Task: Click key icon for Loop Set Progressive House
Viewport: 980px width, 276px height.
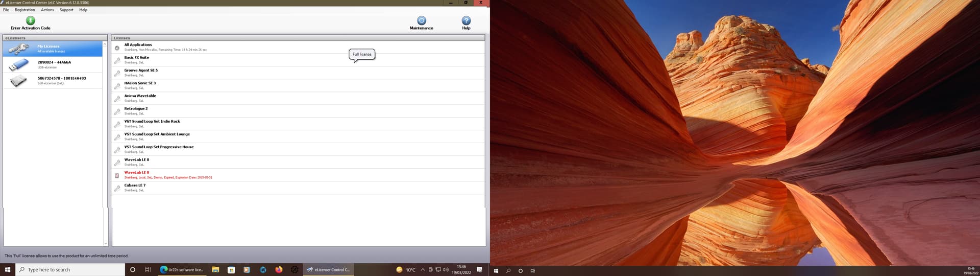Action: pos(117,150)
